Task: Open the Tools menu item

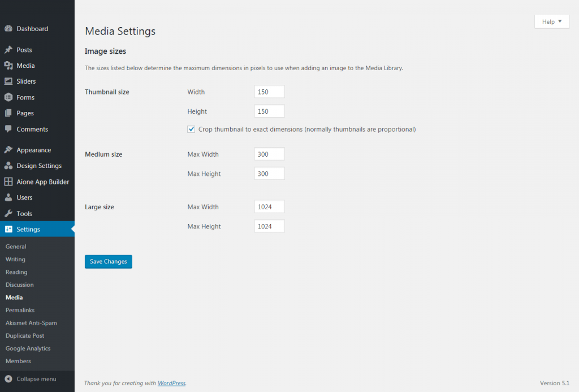Action: 37,213
